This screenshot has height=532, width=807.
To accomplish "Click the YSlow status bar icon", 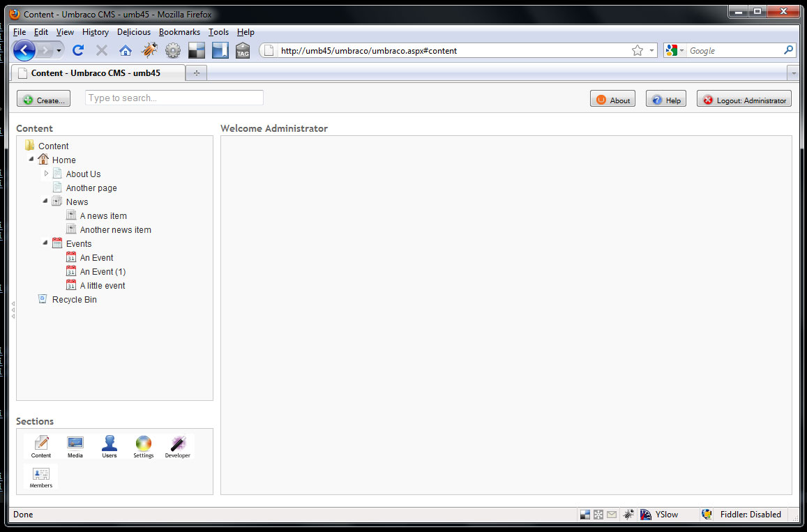I will point(646,514).
